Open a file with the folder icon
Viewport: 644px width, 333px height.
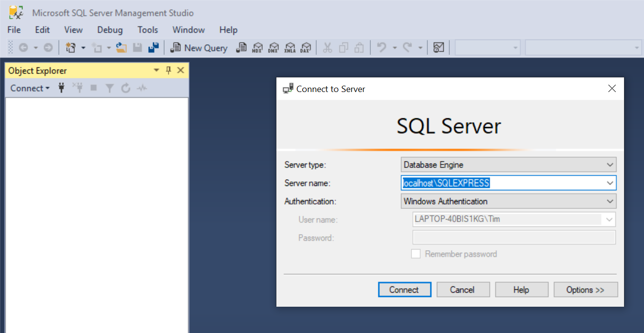coord(121,48)
